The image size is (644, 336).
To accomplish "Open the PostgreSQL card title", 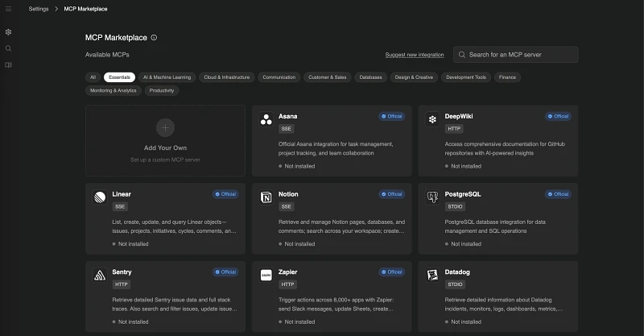I will click(463, 194).
